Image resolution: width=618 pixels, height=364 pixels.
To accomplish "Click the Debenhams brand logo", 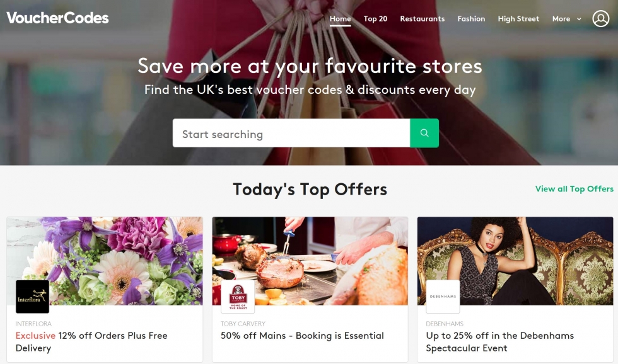I will 443,297.
